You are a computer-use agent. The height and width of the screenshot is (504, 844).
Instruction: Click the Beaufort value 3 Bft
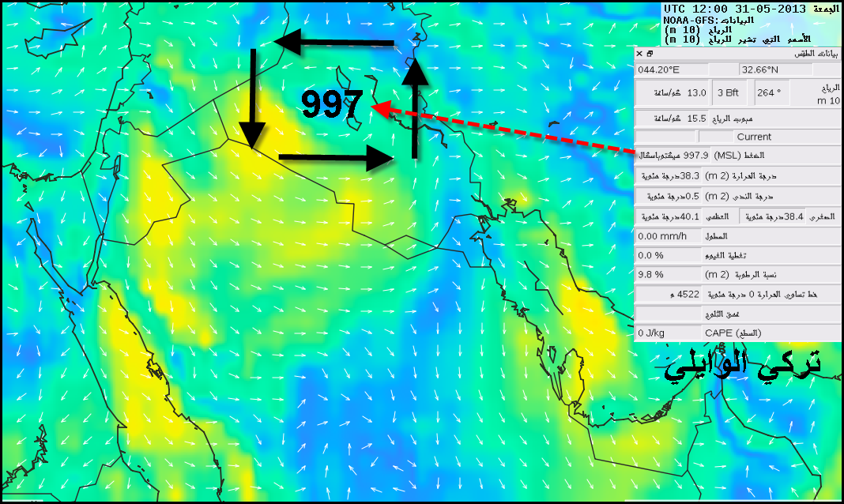tap(729, 93)
